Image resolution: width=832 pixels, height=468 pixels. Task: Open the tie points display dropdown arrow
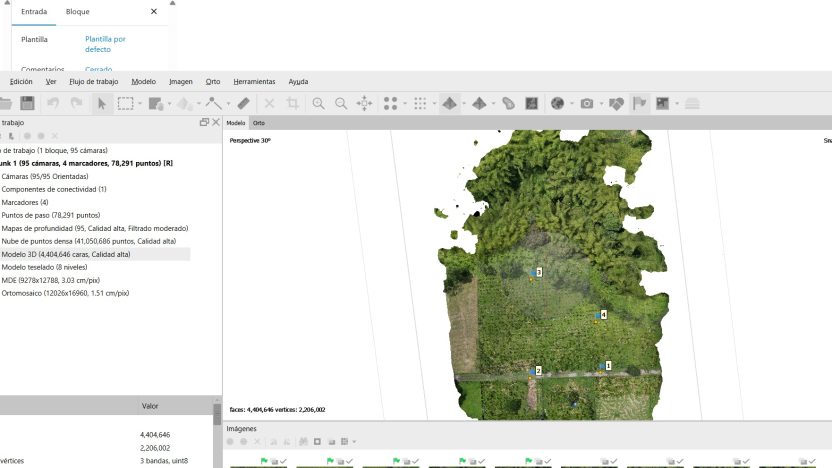(405, 103)
